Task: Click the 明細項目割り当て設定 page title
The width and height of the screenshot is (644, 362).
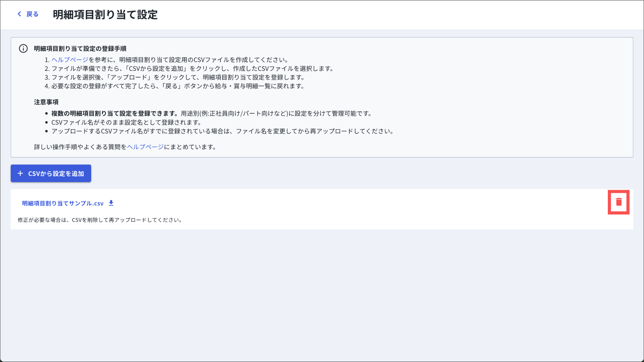Action: pyautogui.click(x=105, y=14)
